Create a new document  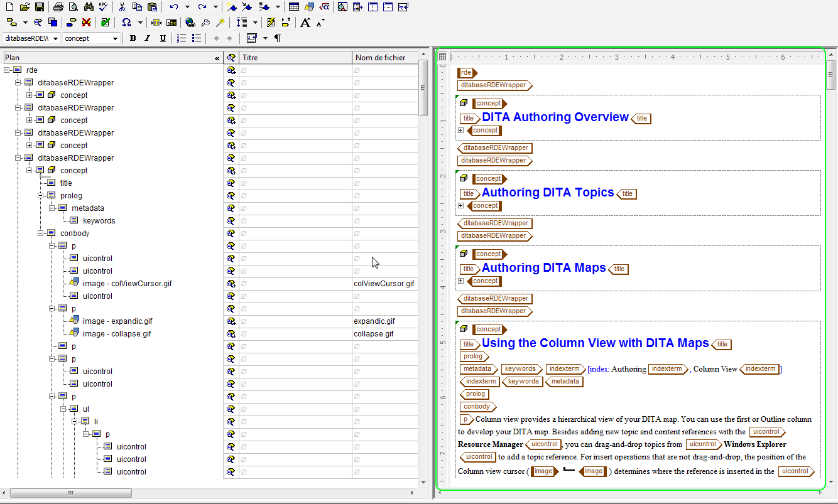pyautogui.click(x=11, y=7)
